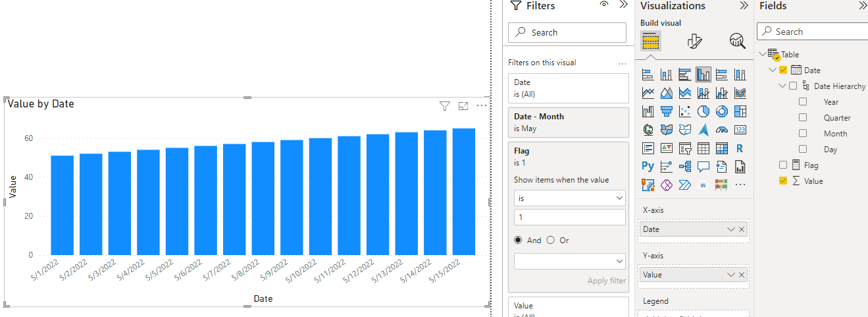Select the Waterfall chart visual
This screenshot has width=868, height=317.
coord(648,111)
